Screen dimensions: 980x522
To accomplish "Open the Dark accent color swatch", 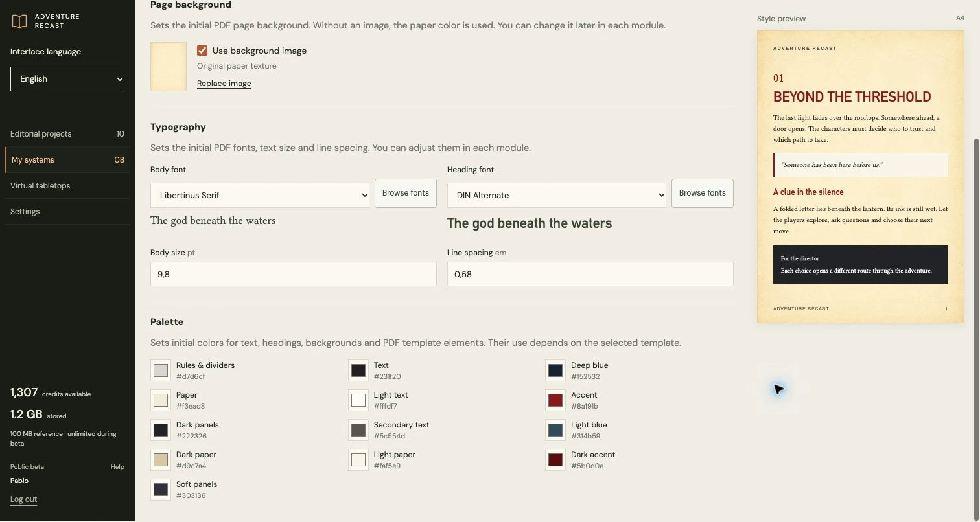I will pyautogui.click(x=555, y=460).
